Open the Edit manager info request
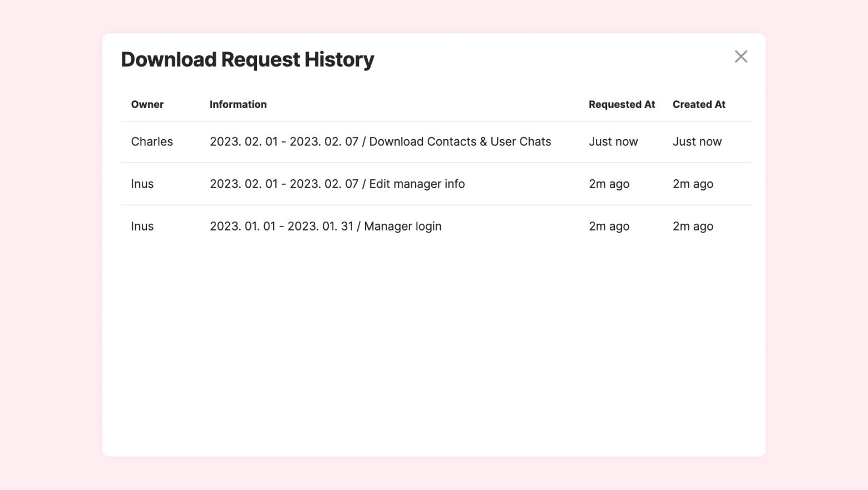The image size is (868, 490). click(x=337, y=184)
